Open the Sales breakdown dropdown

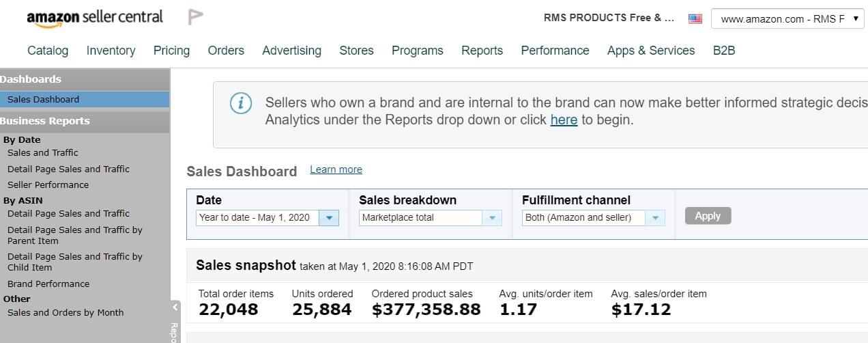pos(492,218)
